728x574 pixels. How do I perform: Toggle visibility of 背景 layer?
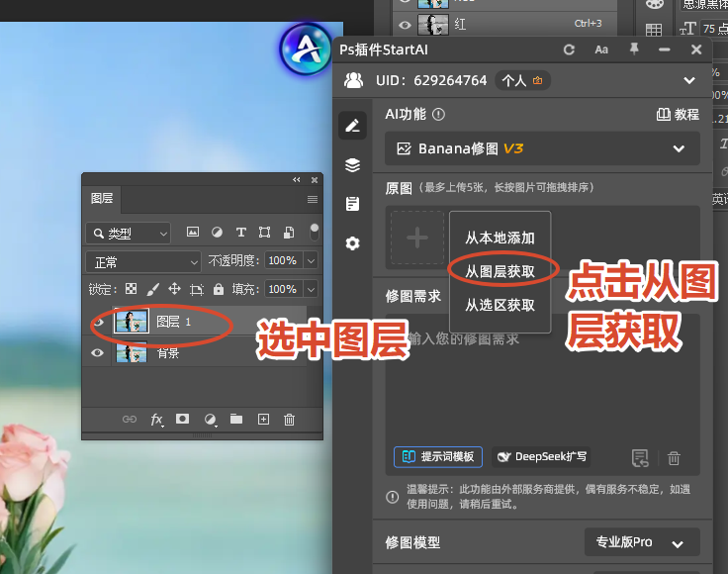coord(97,353)
